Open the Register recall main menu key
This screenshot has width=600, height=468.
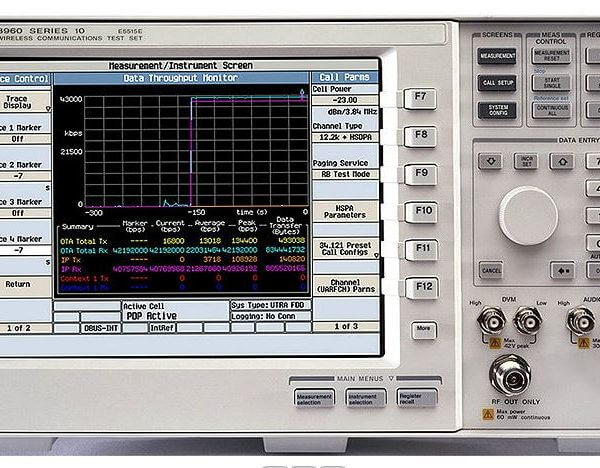[x=417, y=399]
